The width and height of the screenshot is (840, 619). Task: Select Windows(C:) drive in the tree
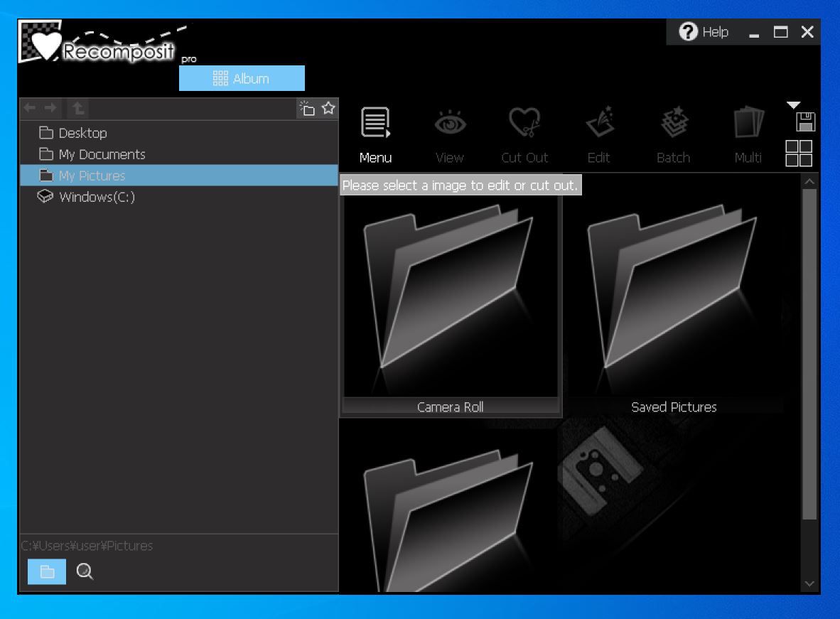pos(96,197)
